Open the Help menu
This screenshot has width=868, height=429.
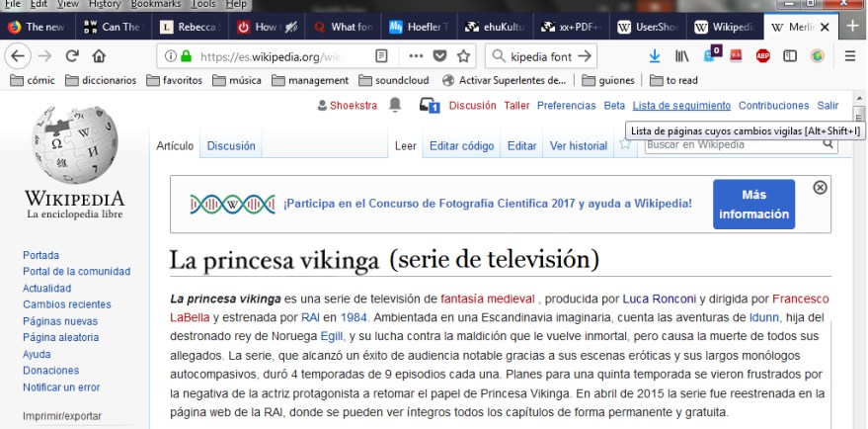(236, 4)
